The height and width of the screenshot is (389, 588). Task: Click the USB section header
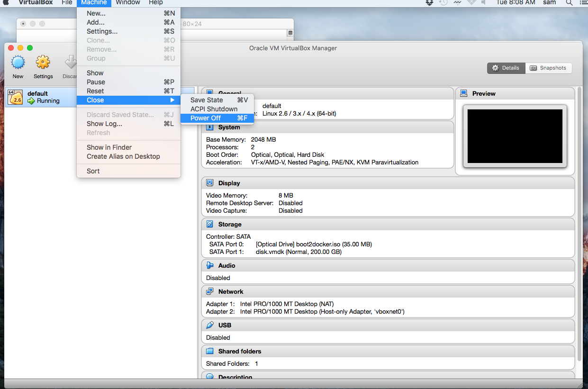(x=388, y=325)
